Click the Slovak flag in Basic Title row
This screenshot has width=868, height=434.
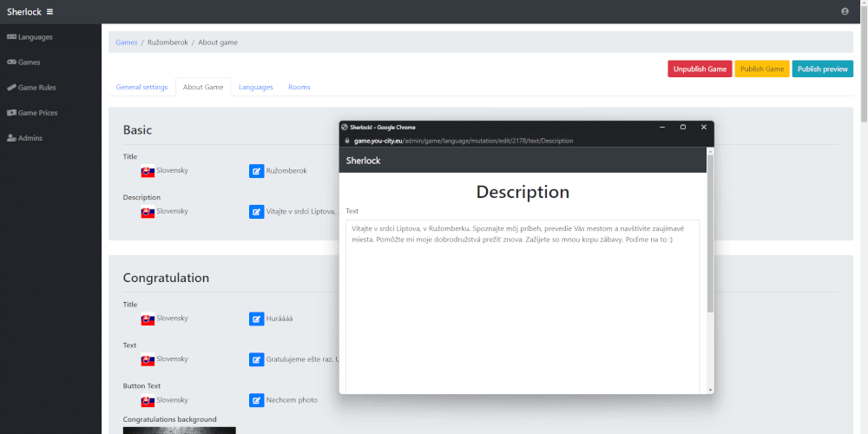coord(147,171)
